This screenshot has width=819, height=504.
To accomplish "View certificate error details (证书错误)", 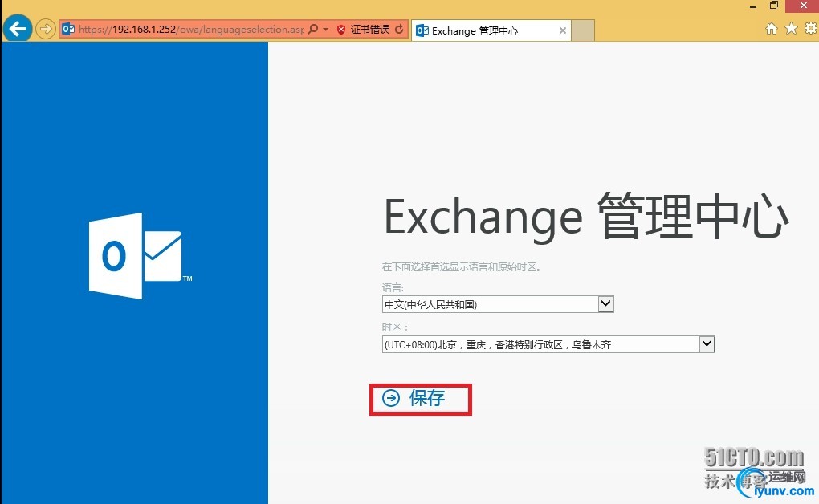I will click(x=370, y=30).
